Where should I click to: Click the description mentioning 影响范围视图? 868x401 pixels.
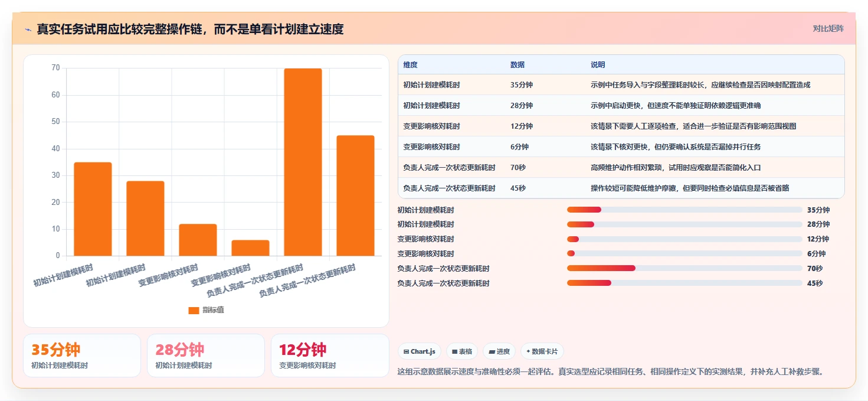click(x=694, y=126)
